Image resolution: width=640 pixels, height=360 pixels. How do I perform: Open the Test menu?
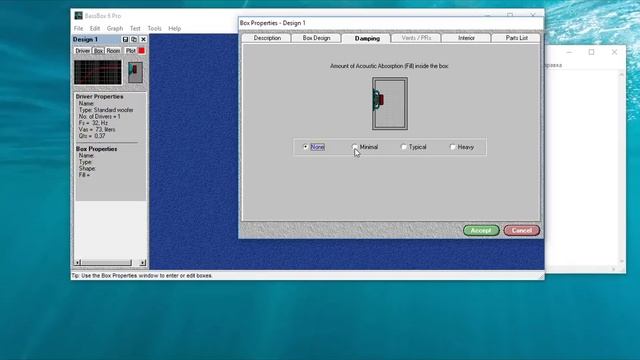135,29
